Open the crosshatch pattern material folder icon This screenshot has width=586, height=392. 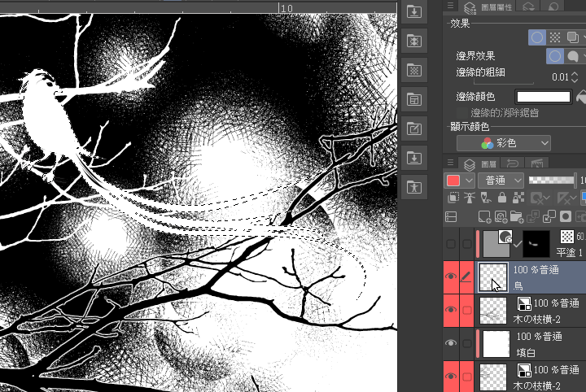414,41
